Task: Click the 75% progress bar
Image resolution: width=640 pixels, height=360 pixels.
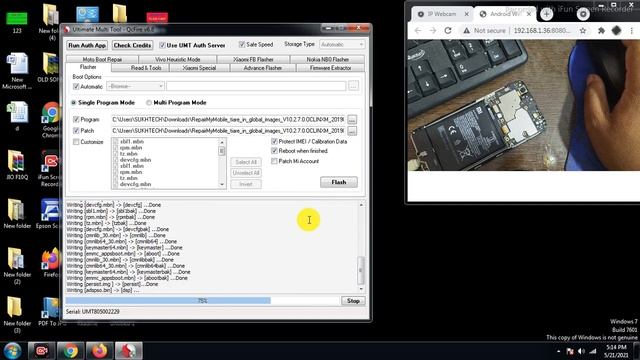Action: coord(202,301)
